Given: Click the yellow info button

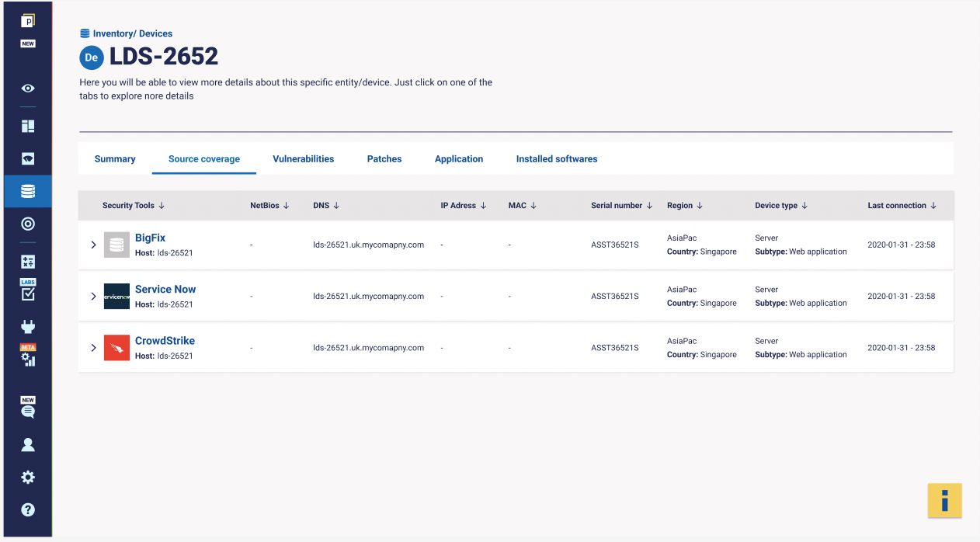Looking at the screenshot, I should (945, 500).
